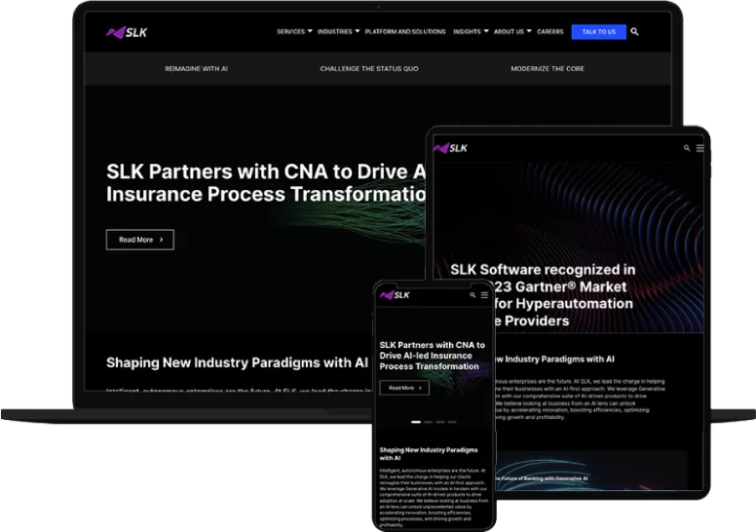Click the blue Talk To Us button
The width and height of the screenshot is (756, 532).
coord(598,32)
